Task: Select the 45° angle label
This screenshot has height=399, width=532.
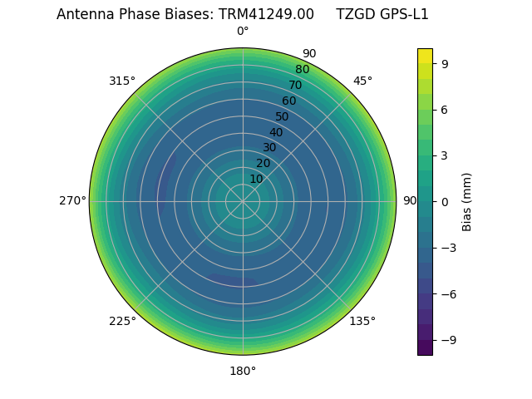Action: [362, 81]
